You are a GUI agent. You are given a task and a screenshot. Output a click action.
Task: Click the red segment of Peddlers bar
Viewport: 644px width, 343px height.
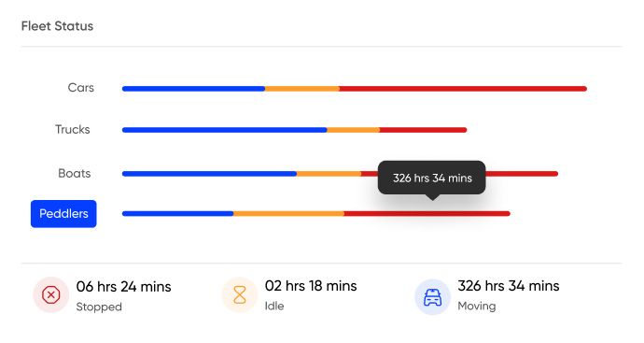pos(427,214)
